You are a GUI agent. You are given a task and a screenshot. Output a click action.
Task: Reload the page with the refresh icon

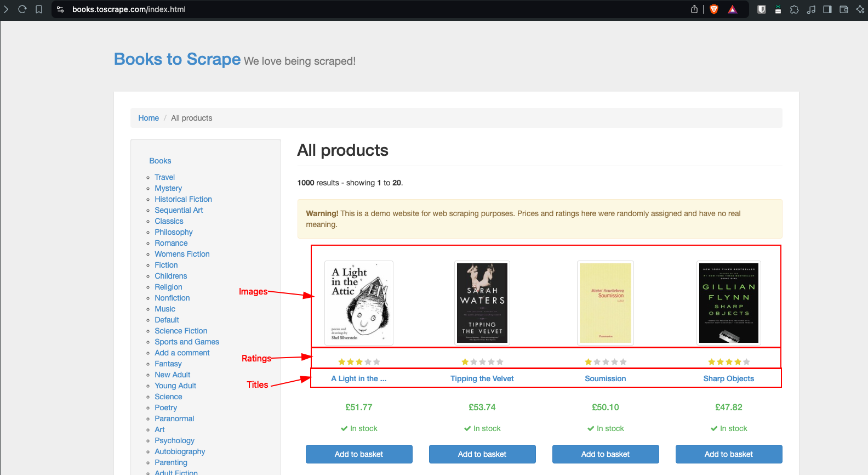(22, 9)
